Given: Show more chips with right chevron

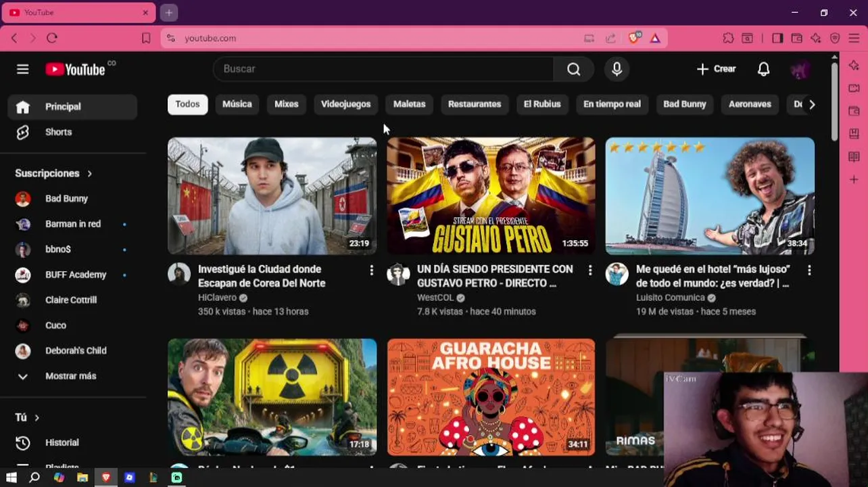Looking at the screenshot, I should coord(812,104).
